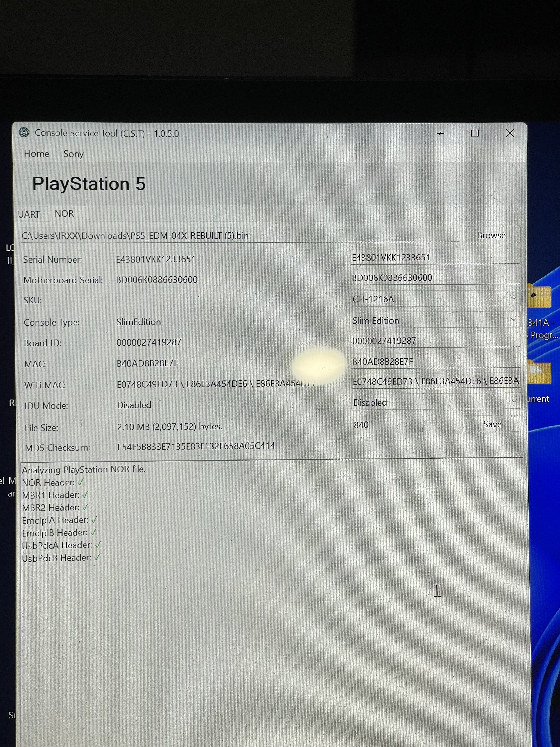Screen dimensions: 560x747
Task: Click the UsbPdcA Header log line
Action: coord(61,545)
